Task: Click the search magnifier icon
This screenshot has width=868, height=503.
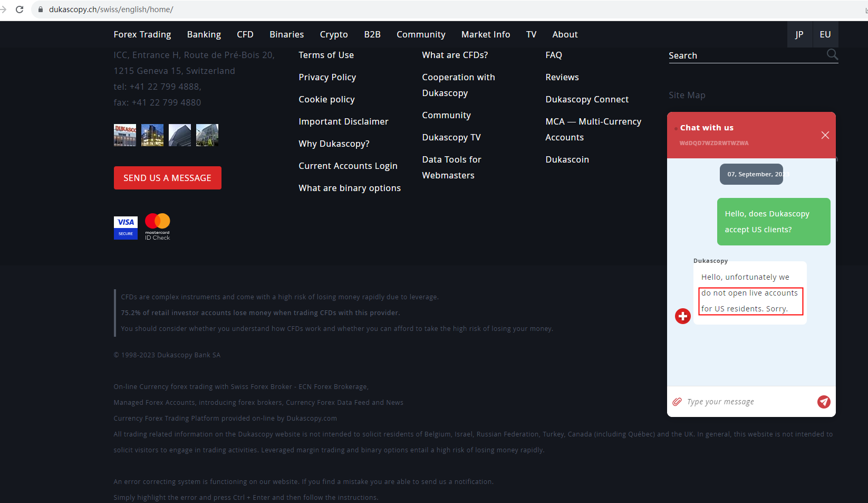Action: (832, 54)
